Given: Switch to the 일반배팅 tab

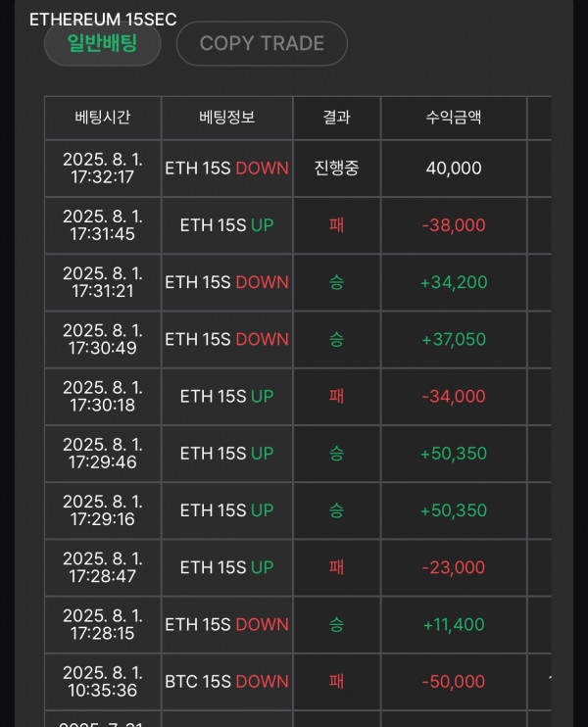Looking at the screenshot, I should click(x=103, y=44).
